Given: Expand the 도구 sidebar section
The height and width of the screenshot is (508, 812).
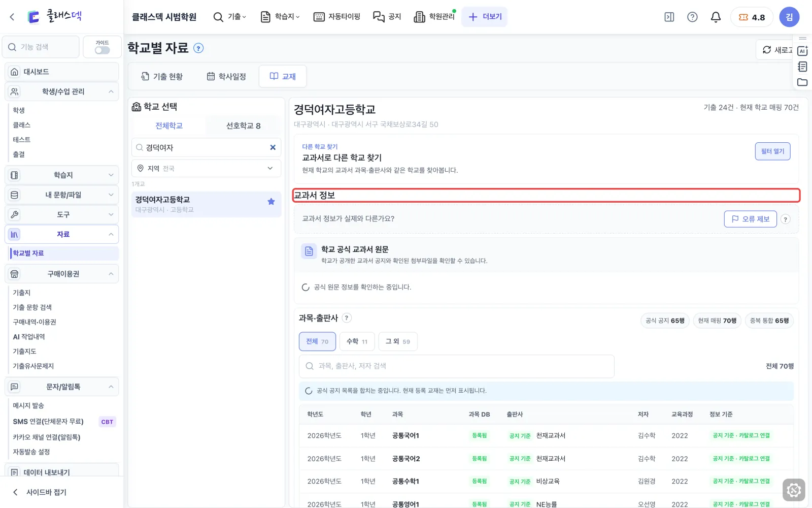Looking at the screenshot, I should click(x=62, y=214).
